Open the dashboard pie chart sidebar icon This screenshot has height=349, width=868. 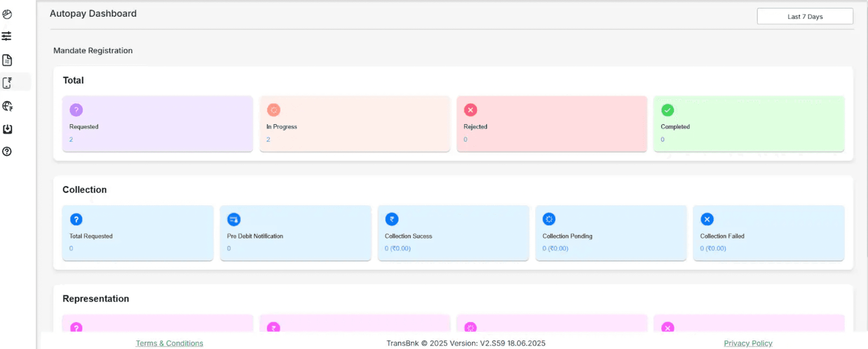click(x=7, y=14)
